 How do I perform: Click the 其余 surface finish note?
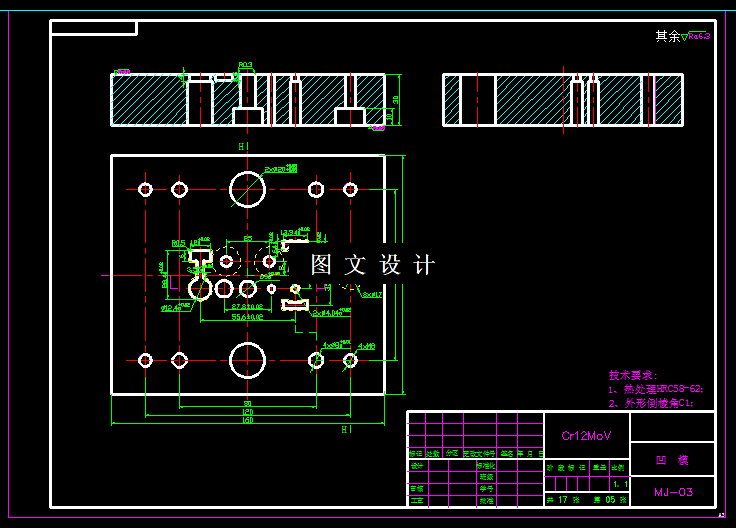pos(667,36)
